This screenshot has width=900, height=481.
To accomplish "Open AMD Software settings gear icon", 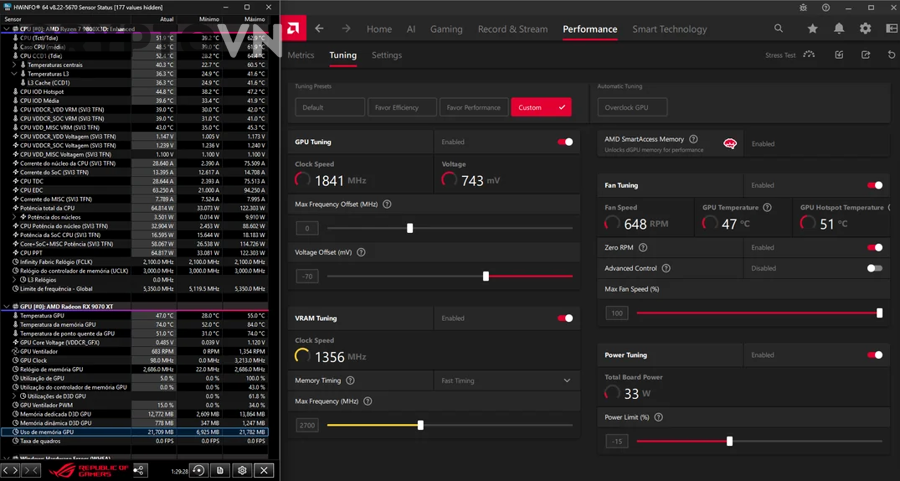I will pyautogui.click(x=865, y=29).
